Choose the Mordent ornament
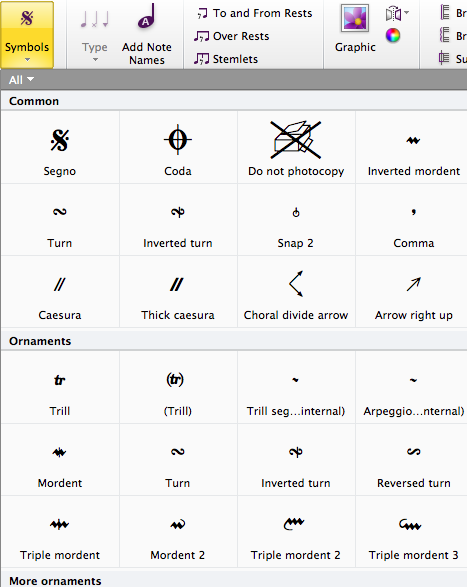The height and width of the screenshot is (587, 467). point(60,460)
